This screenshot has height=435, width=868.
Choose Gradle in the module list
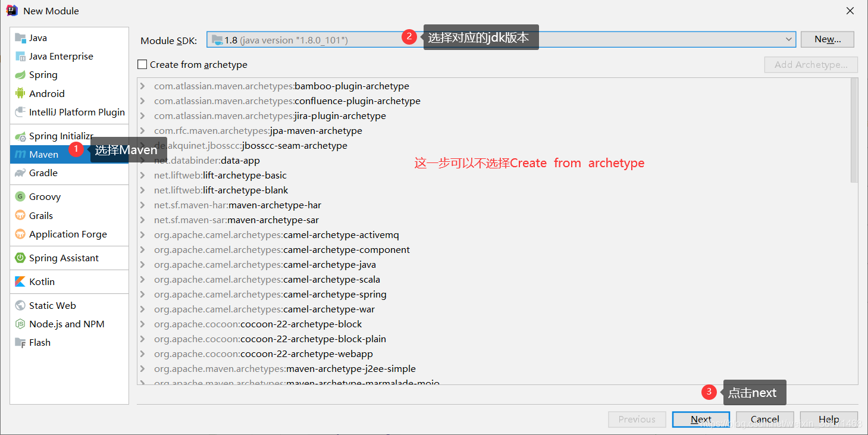69,173
